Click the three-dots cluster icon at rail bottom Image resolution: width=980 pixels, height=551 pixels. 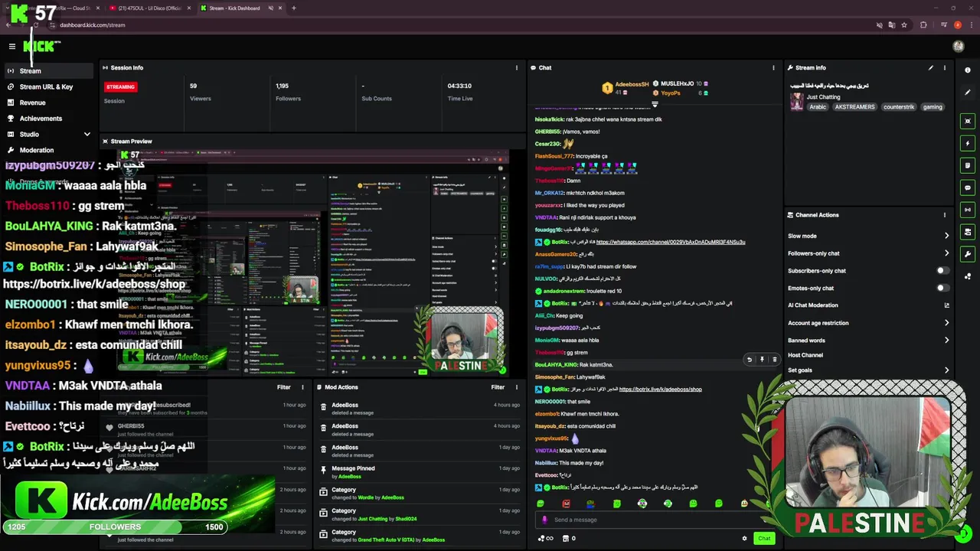968,276
